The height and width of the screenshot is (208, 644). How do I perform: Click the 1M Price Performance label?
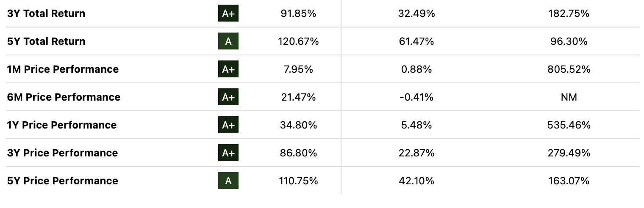coord(63,69)
